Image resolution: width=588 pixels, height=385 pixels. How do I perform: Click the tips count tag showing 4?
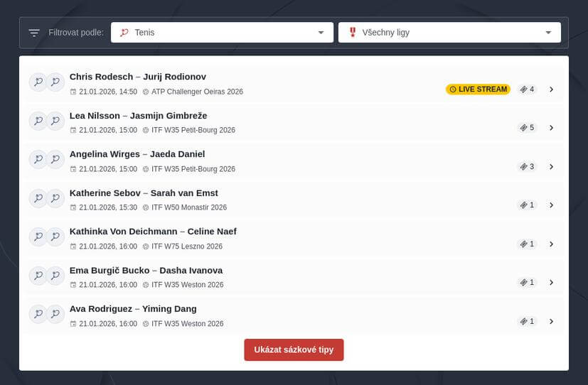coord(527,90)
